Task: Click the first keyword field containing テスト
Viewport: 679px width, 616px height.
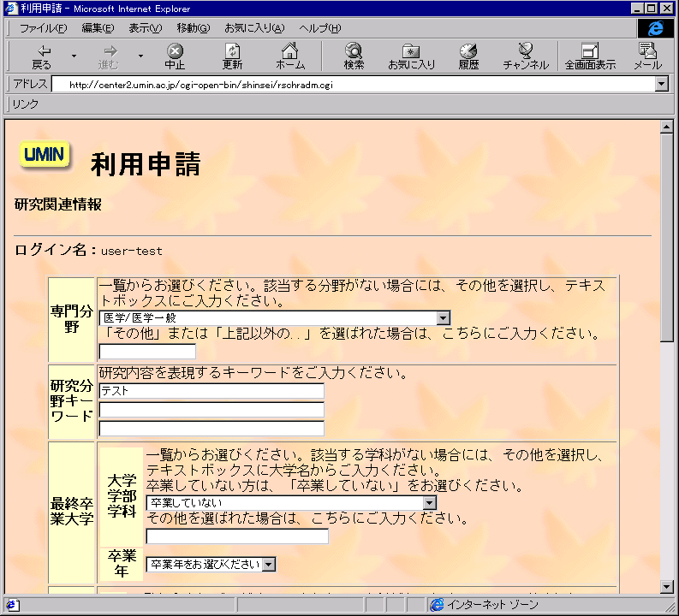Action: pos(211,391)
